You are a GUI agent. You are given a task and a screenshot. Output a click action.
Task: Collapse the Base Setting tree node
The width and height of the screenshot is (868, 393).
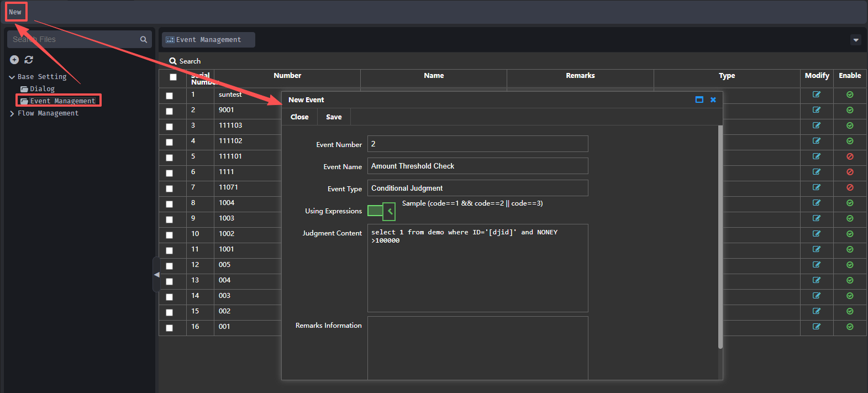click(12, 77)
